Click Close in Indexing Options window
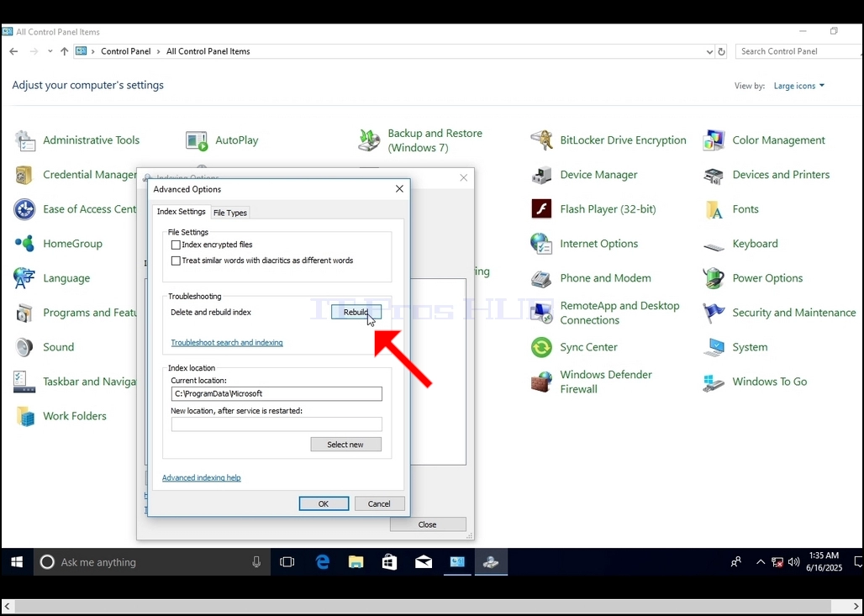This screenshot has height=616, width=864. [428, 524]
